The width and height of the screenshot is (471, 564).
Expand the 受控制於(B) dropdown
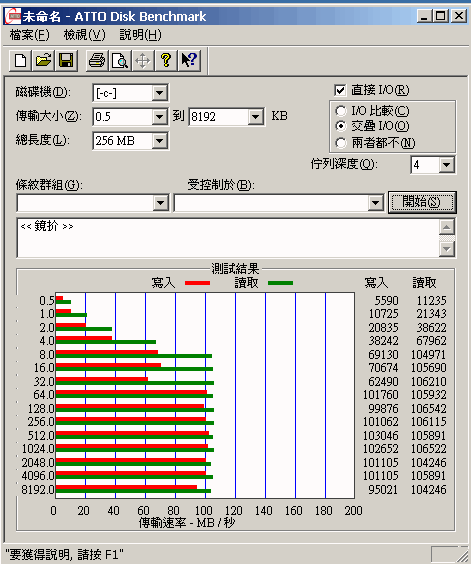[375, 203]
